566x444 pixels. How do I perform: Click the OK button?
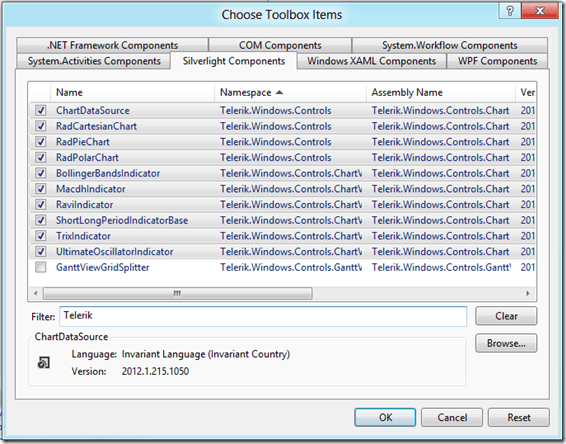click(385, 417)
